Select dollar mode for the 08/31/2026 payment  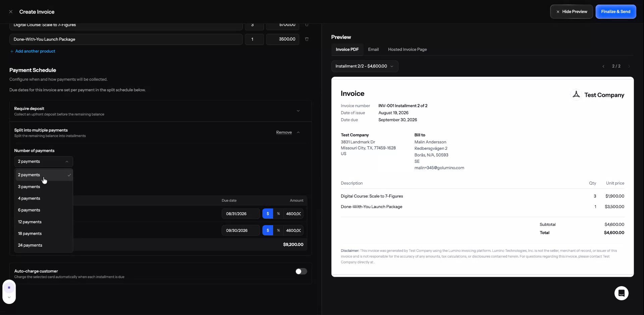(268, 214)
